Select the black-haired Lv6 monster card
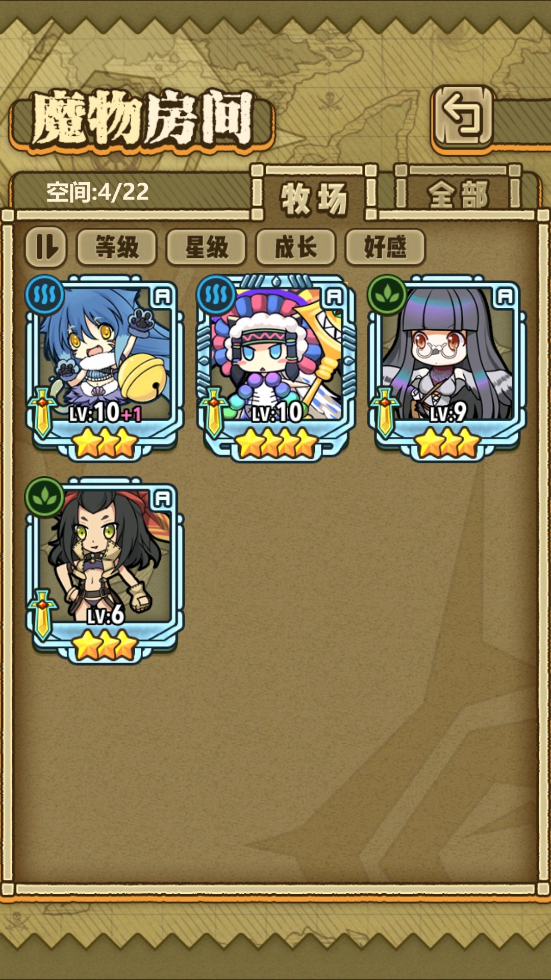 click(105, 570)
